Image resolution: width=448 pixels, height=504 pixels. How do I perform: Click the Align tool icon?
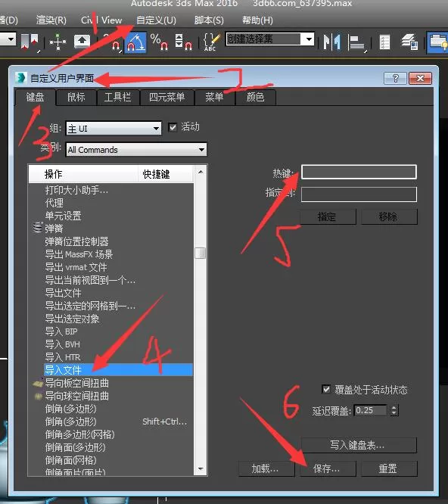(x=356, y=43)
